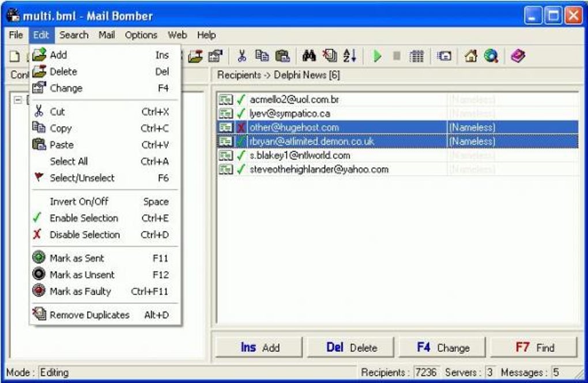This screenshot has height=383, width=588.
Task: Click the card icon beside other@hugehost.com
Action: (226, 128)
